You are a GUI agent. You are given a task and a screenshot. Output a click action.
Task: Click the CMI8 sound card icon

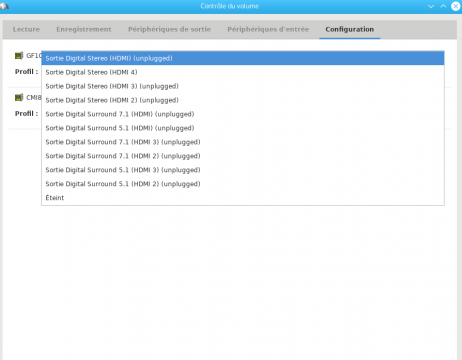tap(19, 98)
